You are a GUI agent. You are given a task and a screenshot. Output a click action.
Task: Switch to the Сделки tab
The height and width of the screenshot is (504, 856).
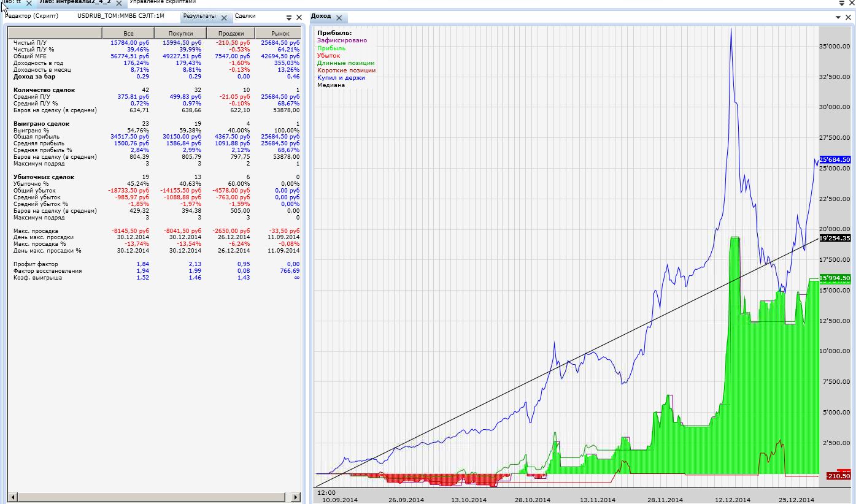point(245,16)
